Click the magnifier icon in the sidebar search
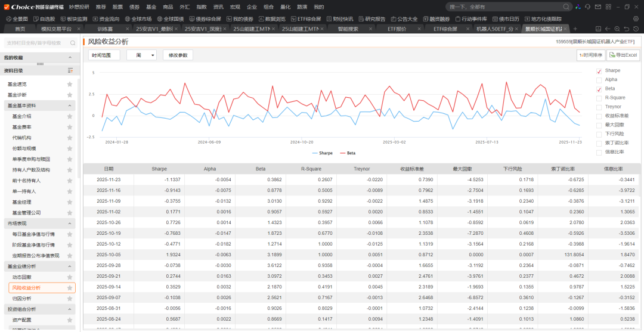The height and width of the screenshot is (332, 644). coord(74,43)
